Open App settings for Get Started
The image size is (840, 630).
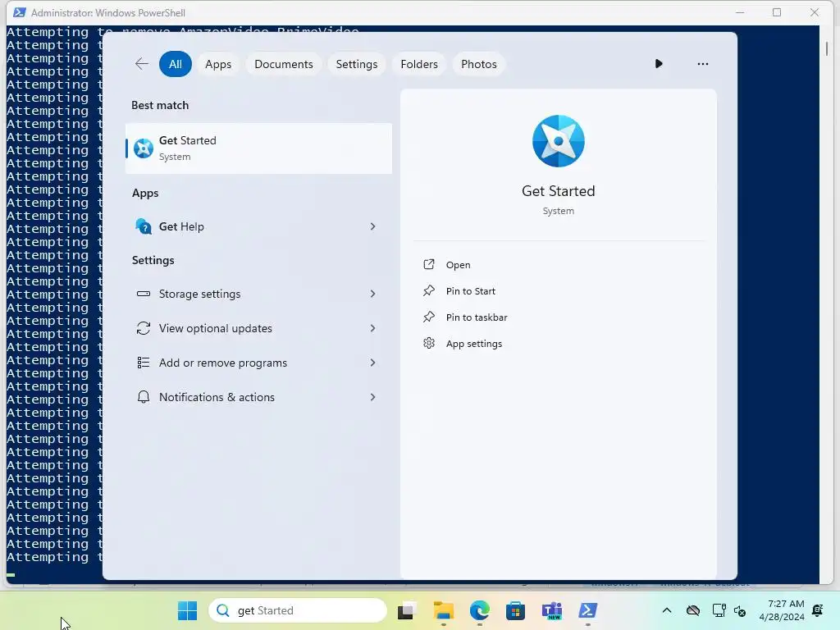(473, 344)
